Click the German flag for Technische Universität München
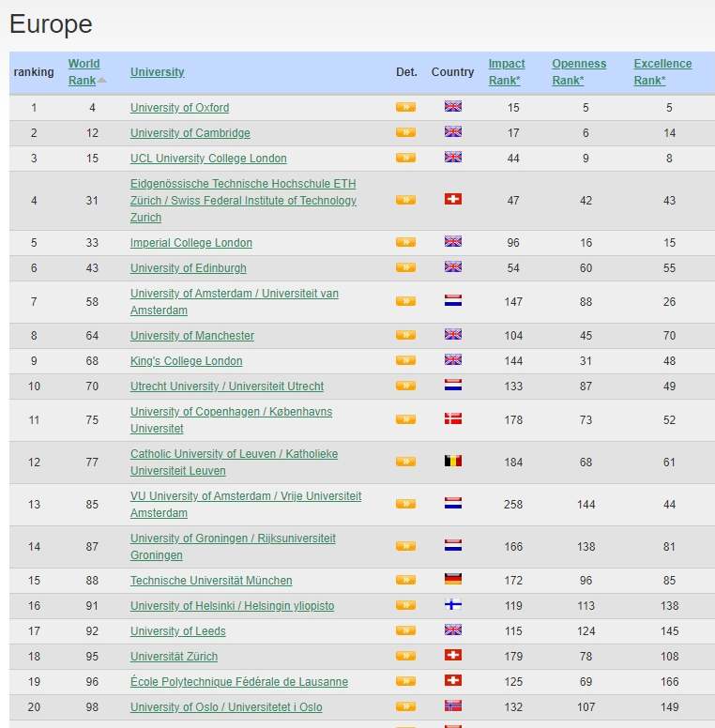This screenshot has width=715, height=728. tap(453, 580)
